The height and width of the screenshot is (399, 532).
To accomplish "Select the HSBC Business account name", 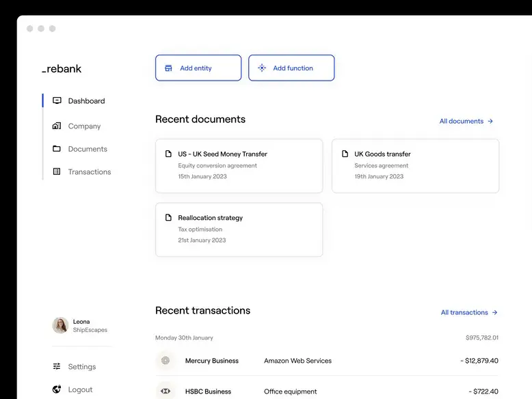I will (x=208, y=391).
